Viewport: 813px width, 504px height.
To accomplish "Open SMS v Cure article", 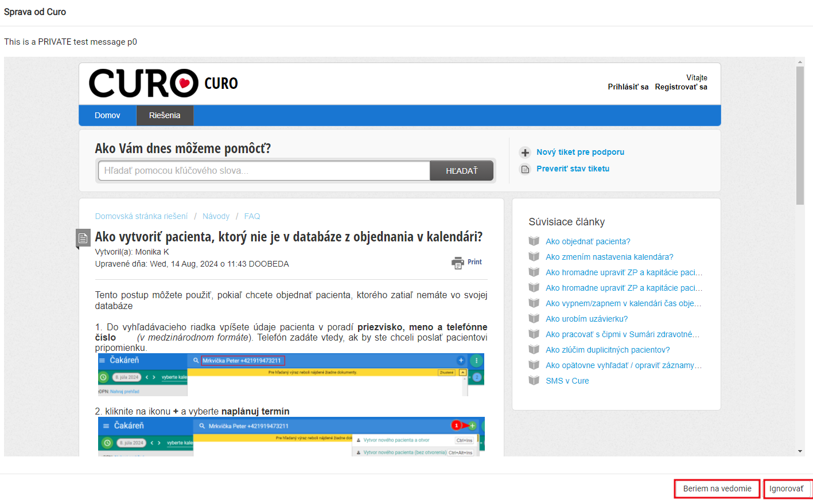I will 567,381.
